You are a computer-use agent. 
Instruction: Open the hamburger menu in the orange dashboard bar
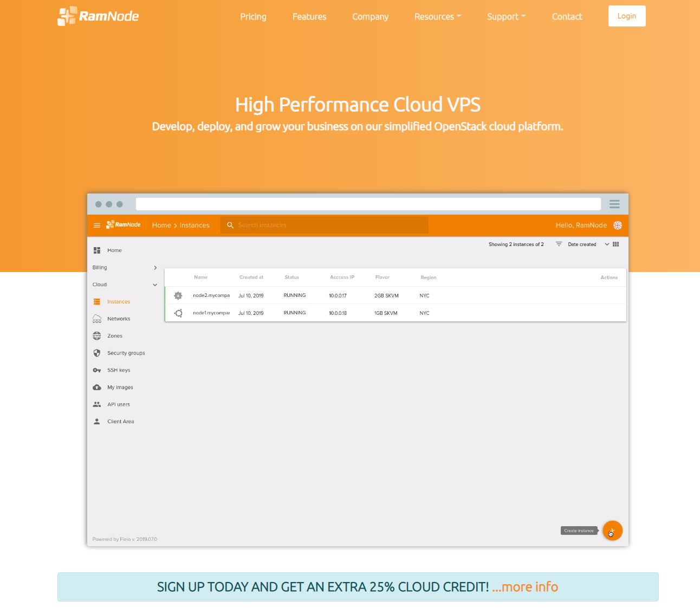coord(97,225)
